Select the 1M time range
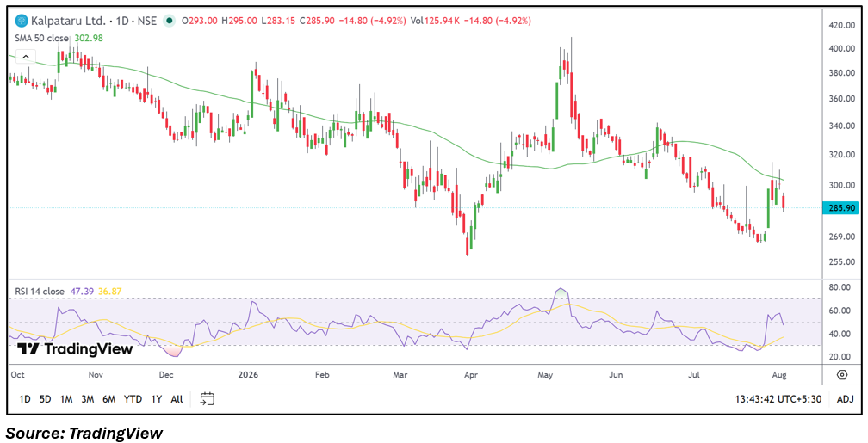This screenshot has width=868, height=443. [x=66, y=399]
